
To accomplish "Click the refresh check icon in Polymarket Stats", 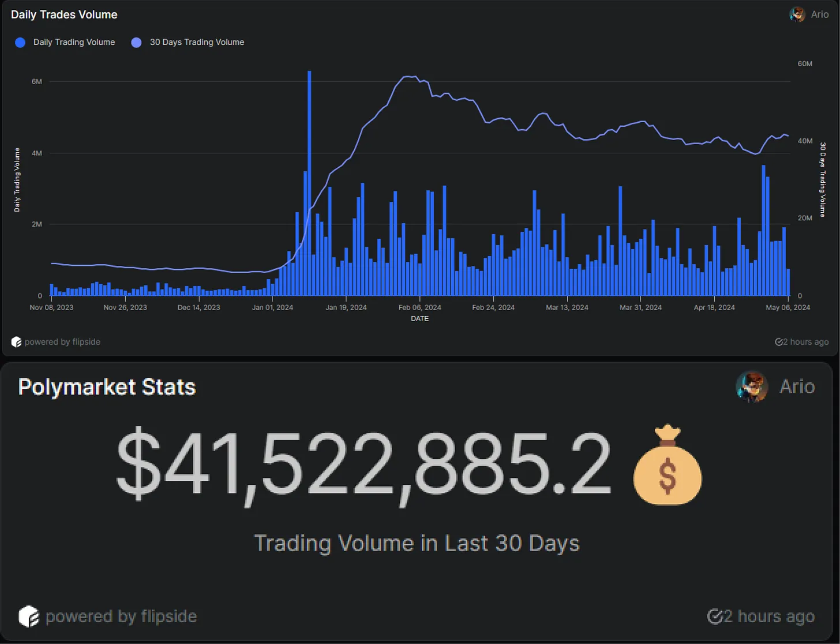I will [x=715, y=616].
